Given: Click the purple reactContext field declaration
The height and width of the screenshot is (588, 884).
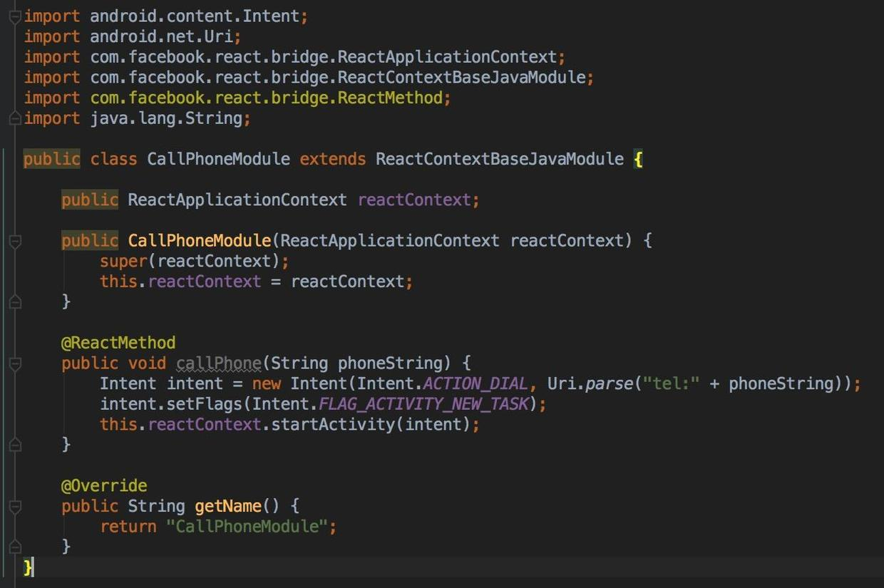Looking at the screenshot, I should pos(413,200).
